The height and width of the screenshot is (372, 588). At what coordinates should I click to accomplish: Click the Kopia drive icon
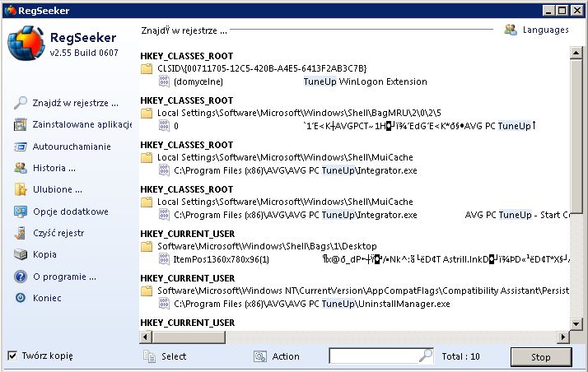coord(21,254)
